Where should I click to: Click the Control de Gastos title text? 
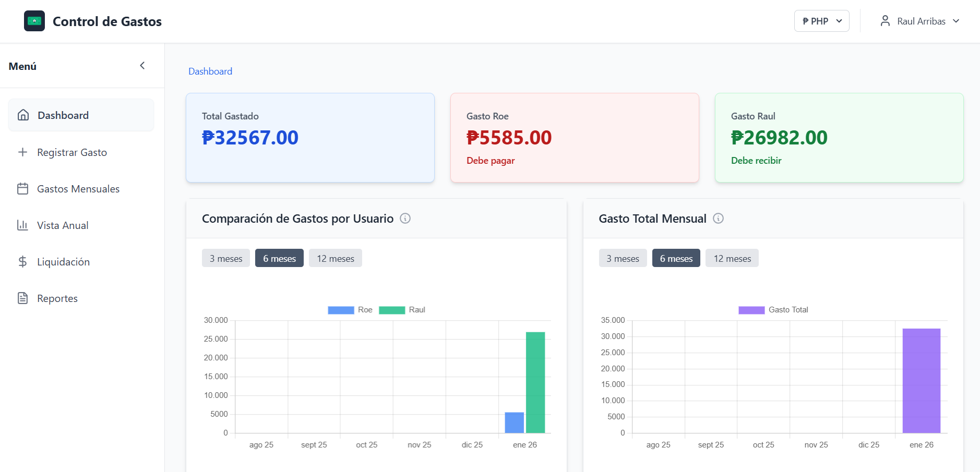click(x=107, y=21)
